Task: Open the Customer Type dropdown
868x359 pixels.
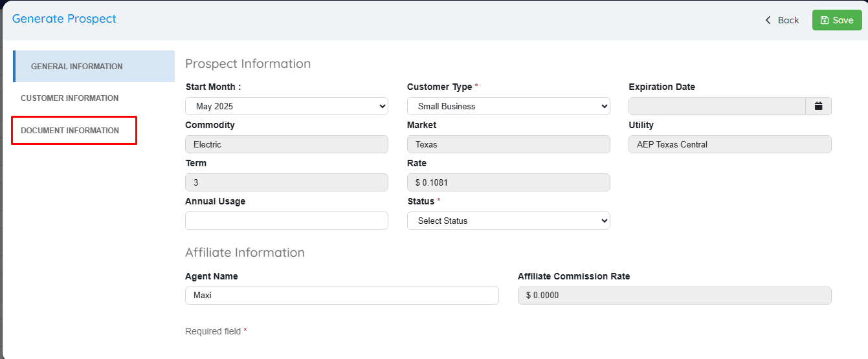Action: click(508, 106)
